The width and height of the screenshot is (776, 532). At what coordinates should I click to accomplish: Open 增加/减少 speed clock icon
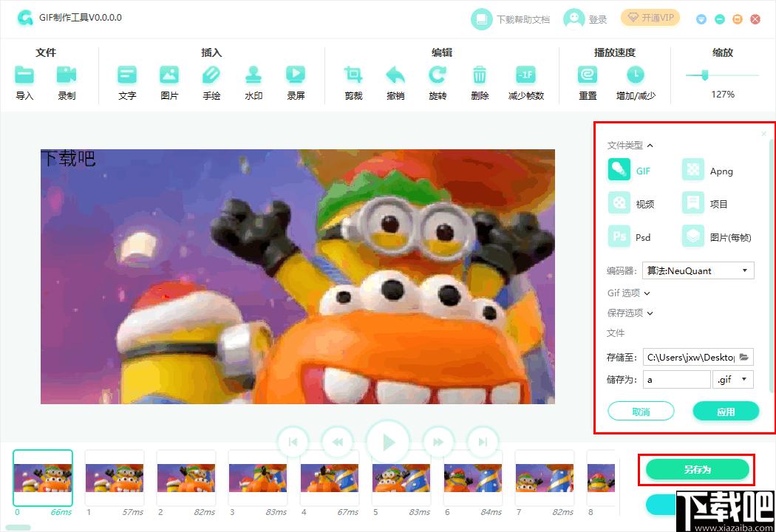point(636,75)
